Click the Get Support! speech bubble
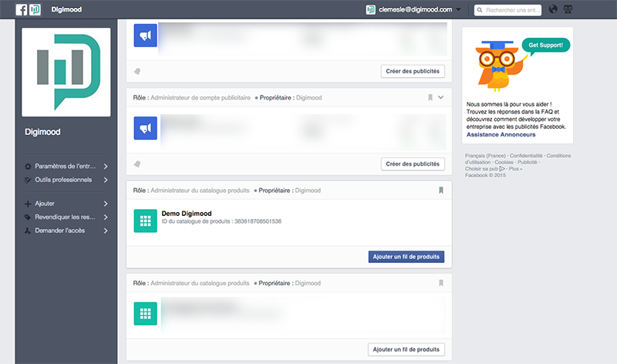 (x=546, y=45)
